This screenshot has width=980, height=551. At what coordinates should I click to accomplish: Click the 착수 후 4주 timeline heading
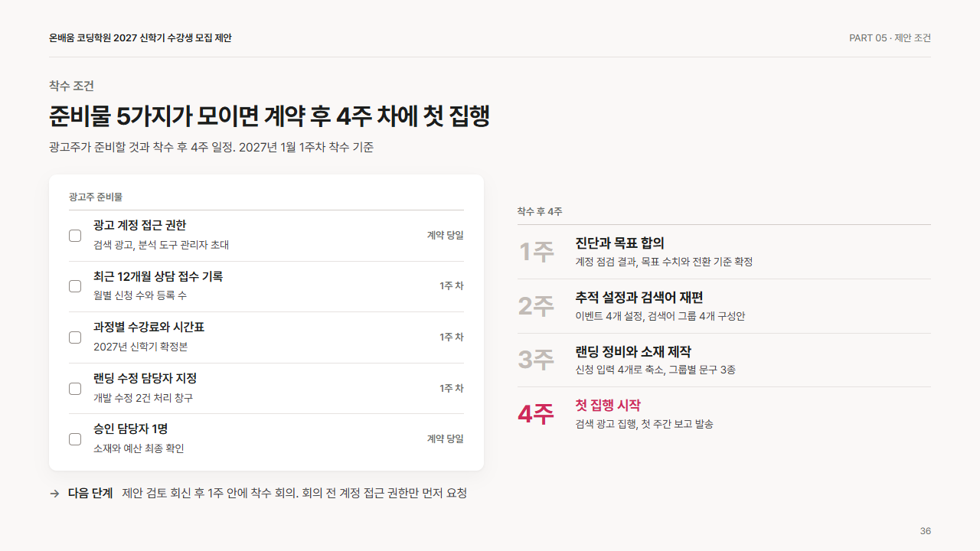pos(540,212)
